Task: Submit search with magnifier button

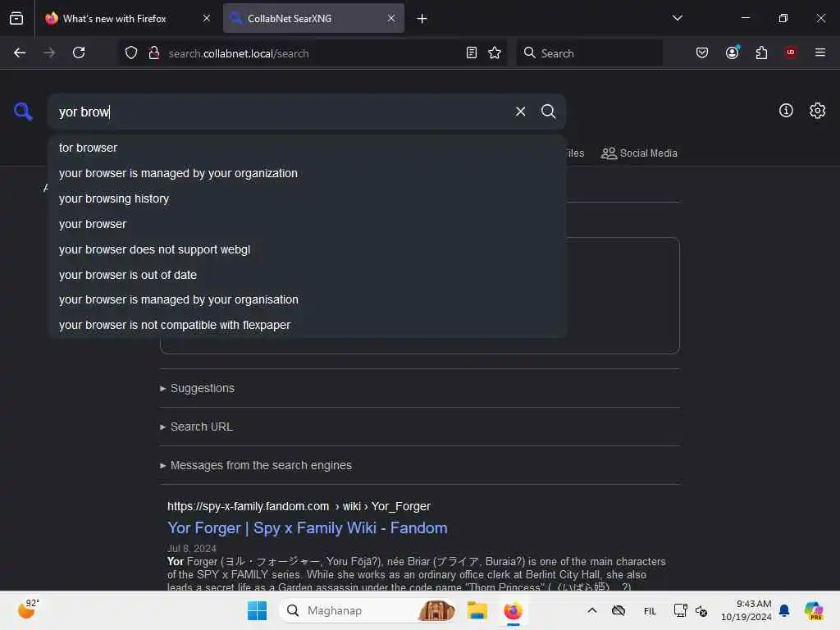Action: point(548,112)
